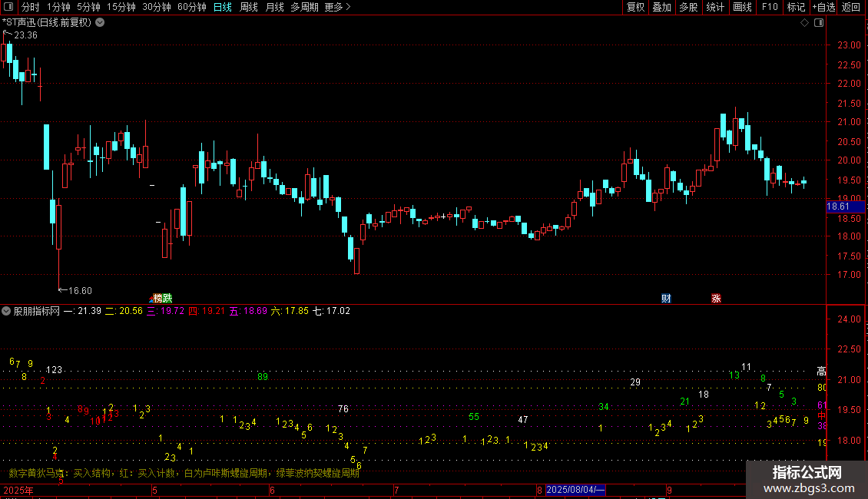Click indicator value 六: 17.85
Viewport: 868px width, 499px height.
(x=290, y=311)
